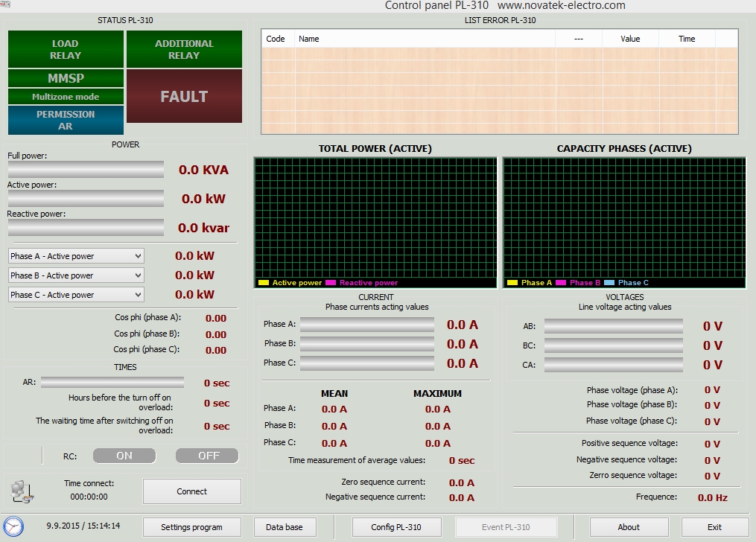This screenshot has width=756, height=542.
Task: Click the '0.0 Hz' Frequence value
Action: (713, 497)
